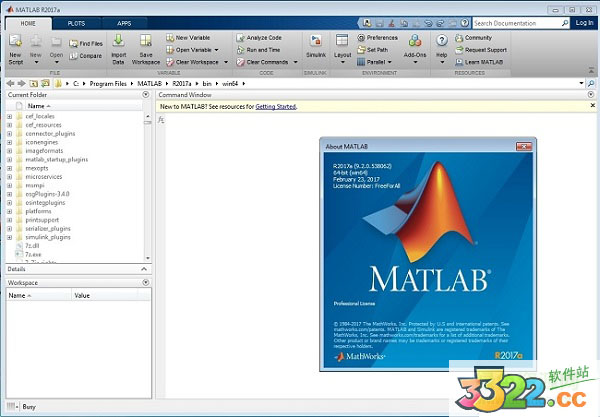Search in current folder magnifier icon
Screen dimensions: 600x417
point(591,83)
